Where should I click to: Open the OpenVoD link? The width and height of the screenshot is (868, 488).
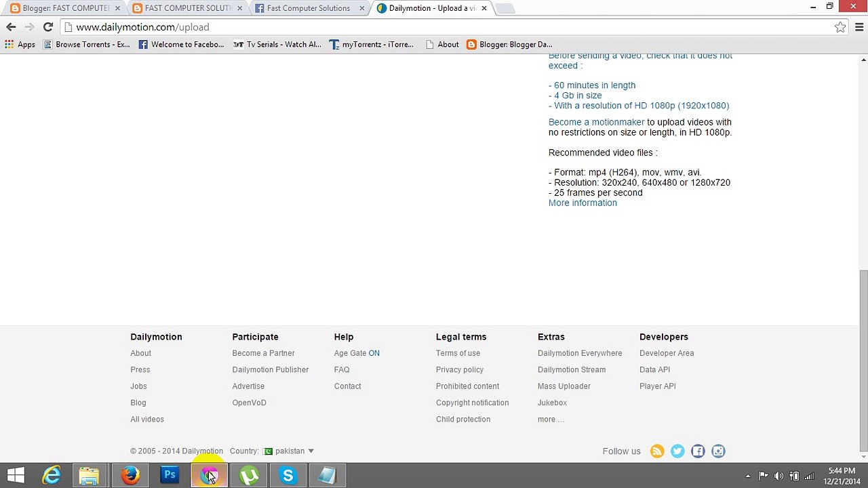click(x=249, y=403)
